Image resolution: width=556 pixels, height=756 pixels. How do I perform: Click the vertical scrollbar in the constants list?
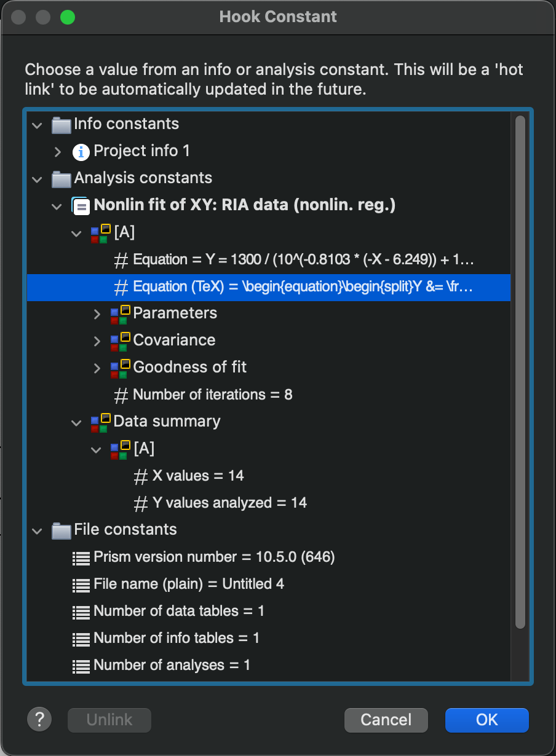520,369
